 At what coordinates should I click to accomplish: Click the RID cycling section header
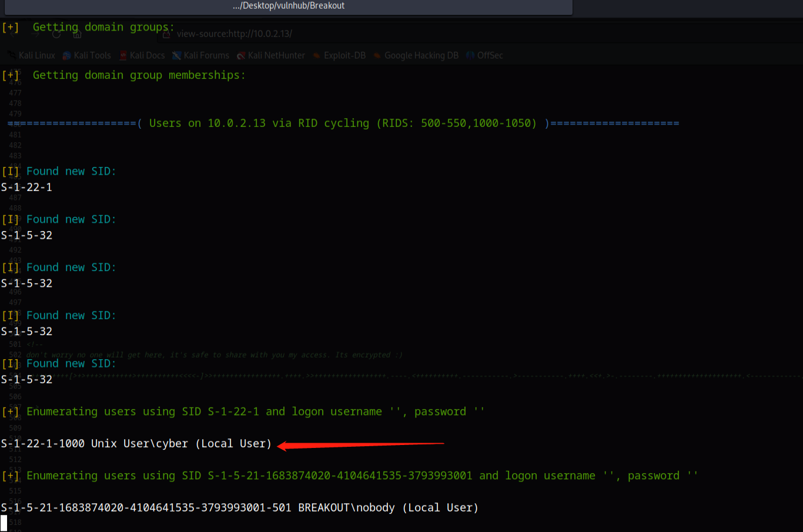[343, 123]
